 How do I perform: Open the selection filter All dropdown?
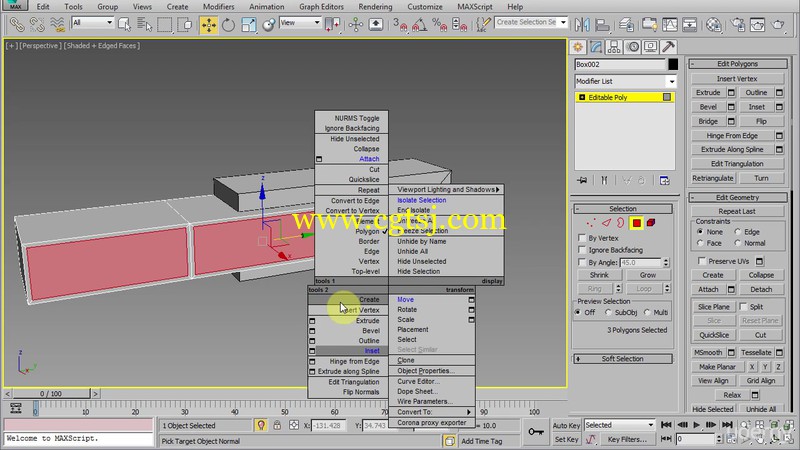[93, 22]
